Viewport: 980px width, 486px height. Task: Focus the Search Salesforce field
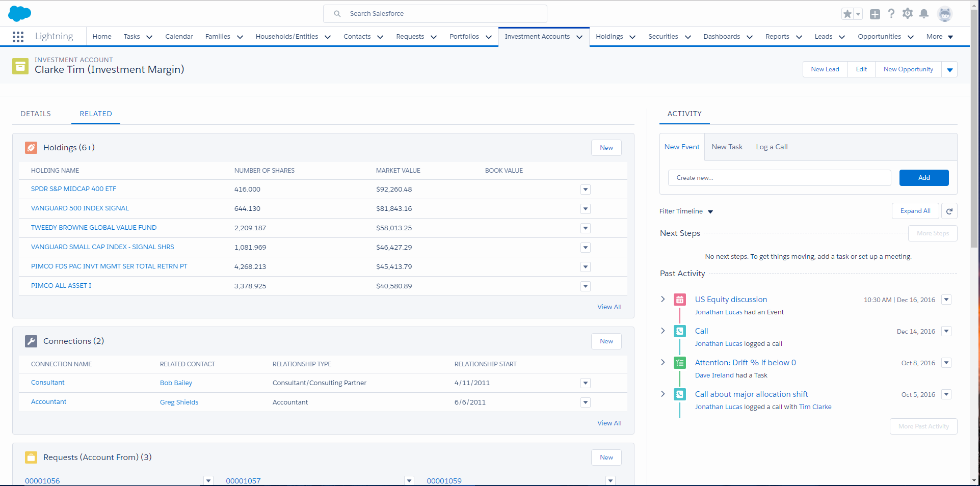[435, 14]
